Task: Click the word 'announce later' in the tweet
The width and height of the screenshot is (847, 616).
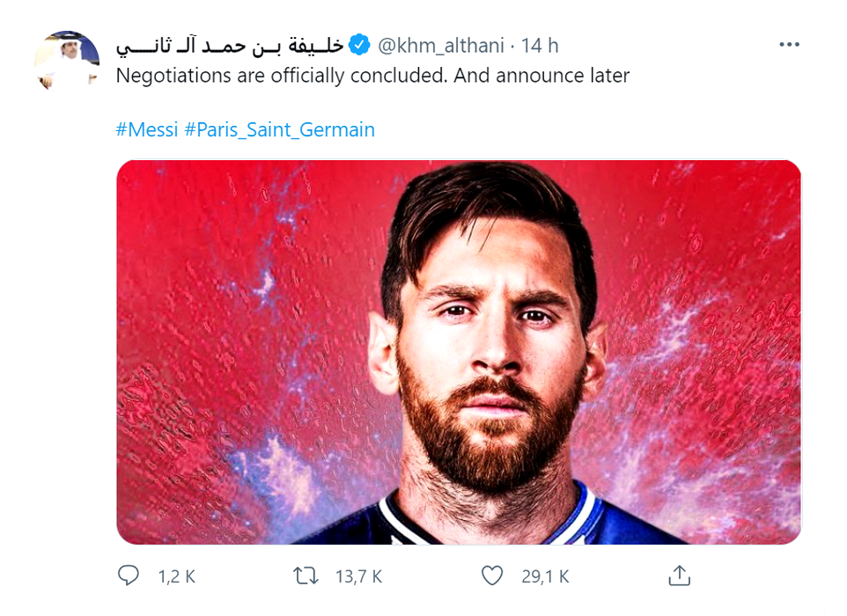Action: click(563, 76)
